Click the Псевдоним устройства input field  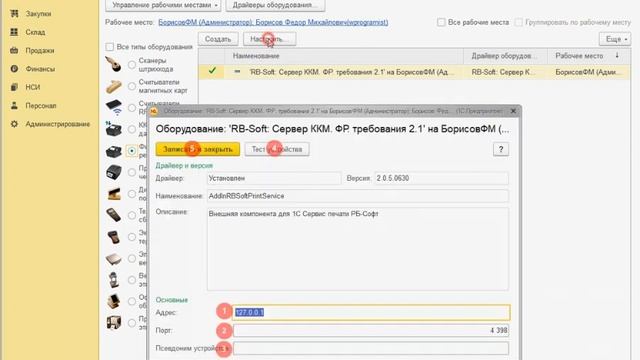371,348
